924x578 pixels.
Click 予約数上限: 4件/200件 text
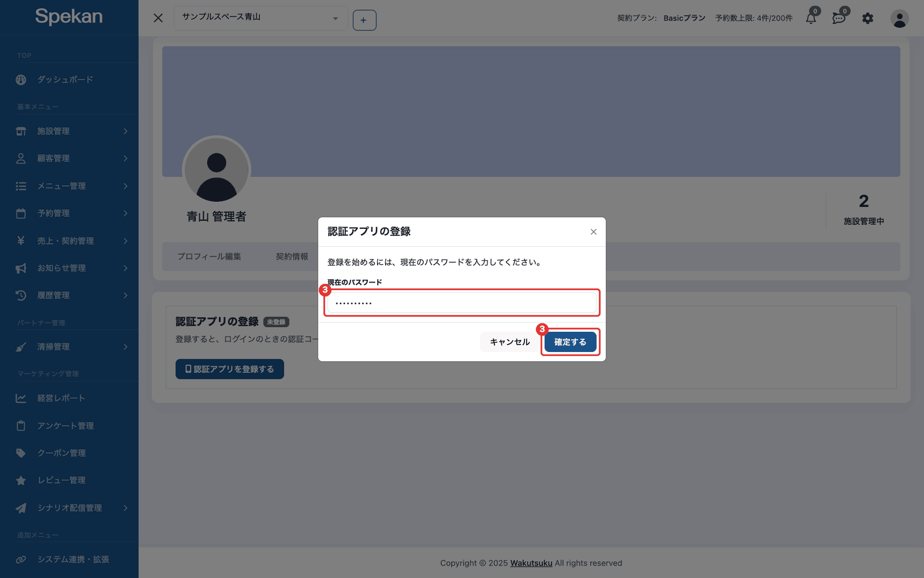(x=754, y=18)
